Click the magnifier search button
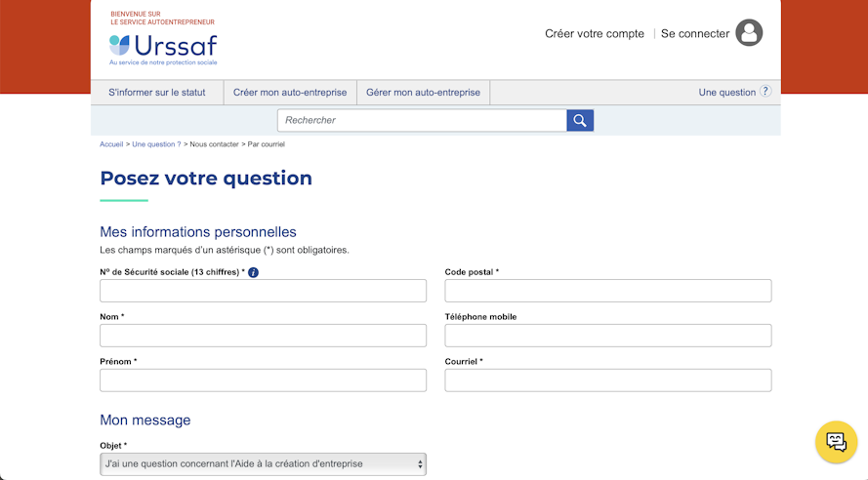 [580, 120]
